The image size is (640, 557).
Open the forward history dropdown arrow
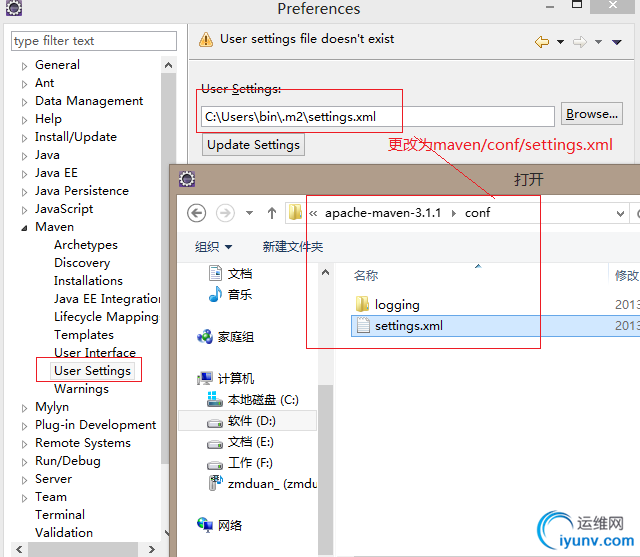pyautogui.click(x=598, y=42)
